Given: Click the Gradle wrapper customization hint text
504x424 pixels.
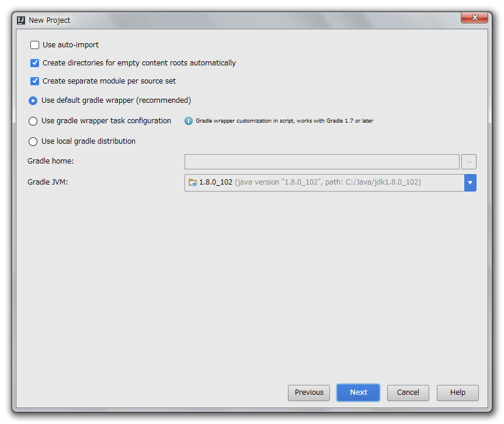Looking at the screenshot, I should click(x=284, y=121).
